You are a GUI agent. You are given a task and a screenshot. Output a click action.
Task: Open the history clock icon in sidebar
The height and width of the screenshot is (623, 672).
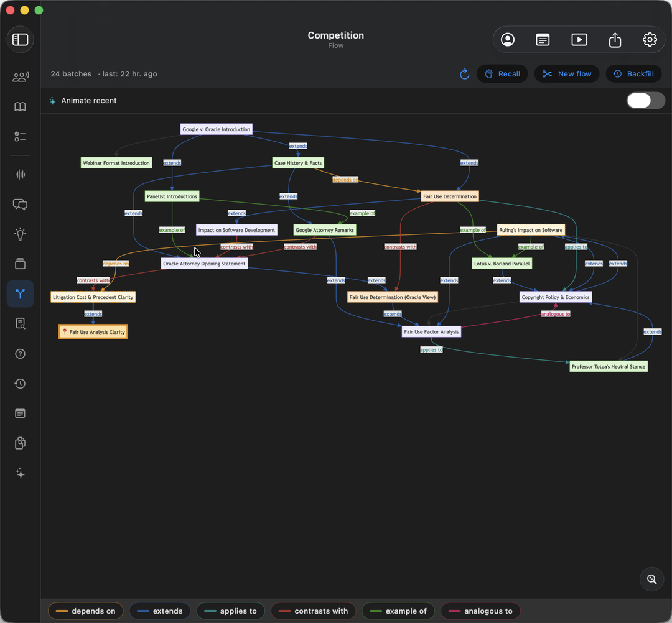[x=20, y=384]
